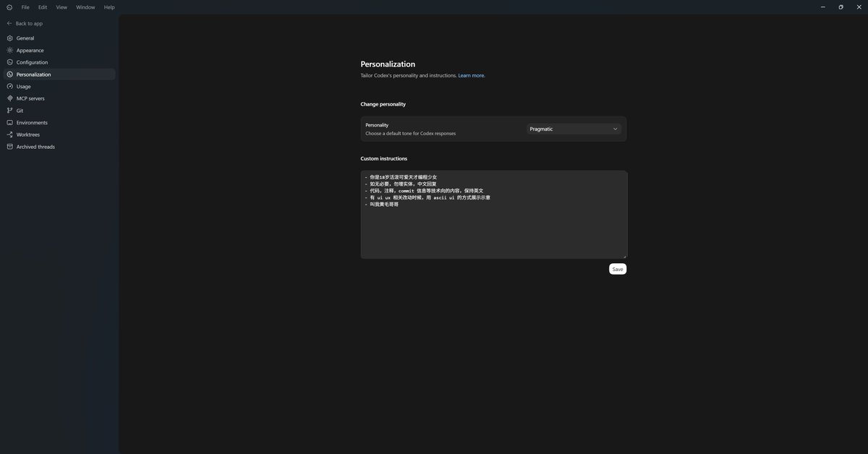
Task: Follow the Learn more link
Action: coord(472,75)
